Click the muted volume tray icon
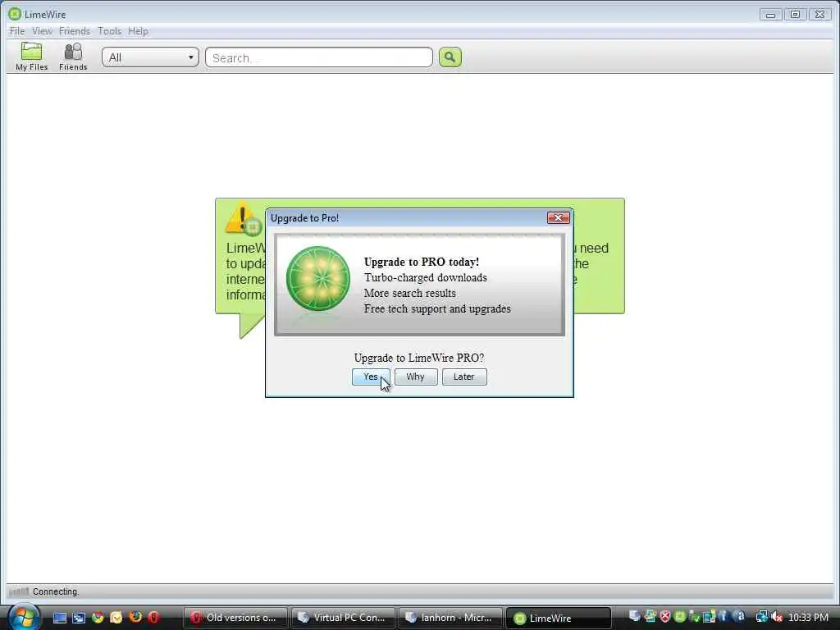Screen dimensions: 840x630 (777, 617)
